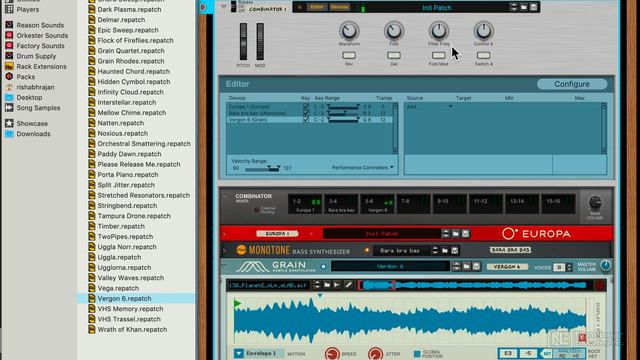Click the Waveform knob
This screenshot has height=360, width=640.
[349, 31]
